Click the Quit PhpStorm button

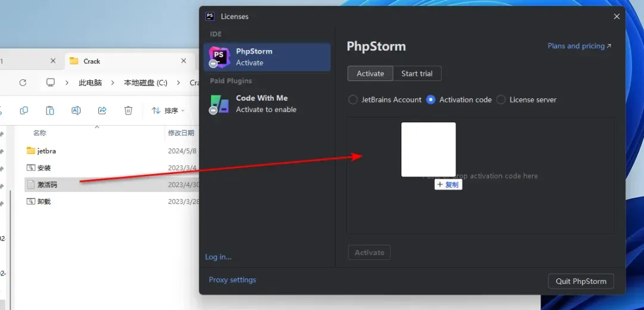581,281
